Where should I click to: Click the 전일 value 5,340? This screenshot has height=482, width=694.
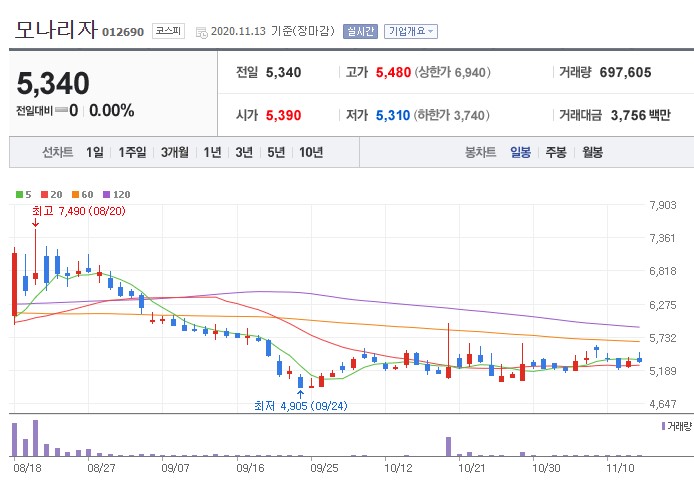tap(283, 72)
